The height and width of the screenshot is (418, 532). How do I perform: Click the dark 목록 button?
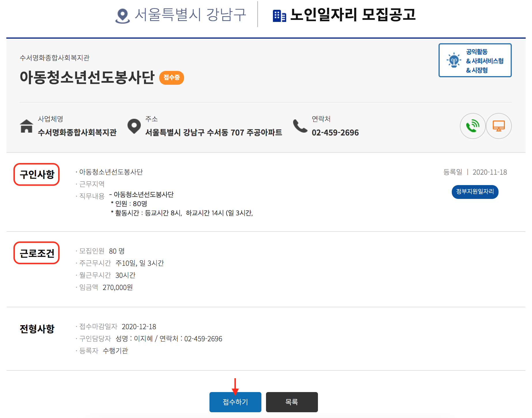click(292, 402)
